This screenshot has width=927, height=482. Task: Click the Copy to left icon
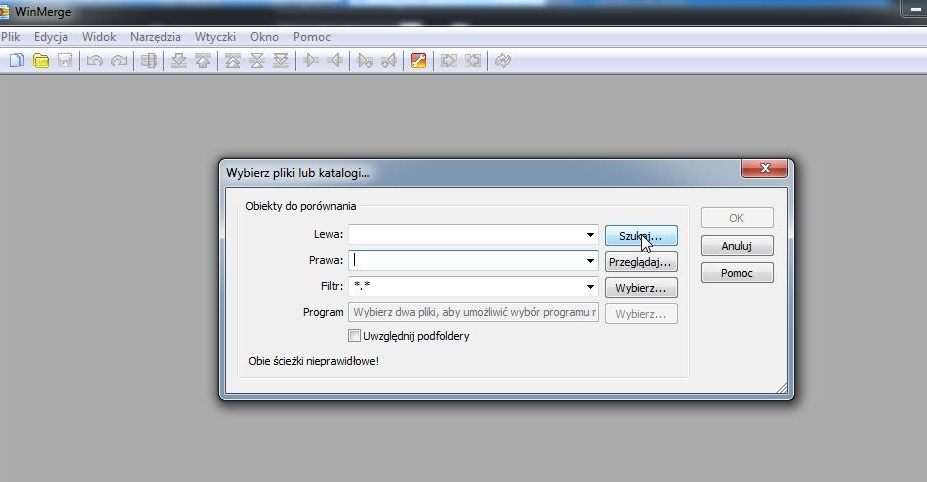335,60
